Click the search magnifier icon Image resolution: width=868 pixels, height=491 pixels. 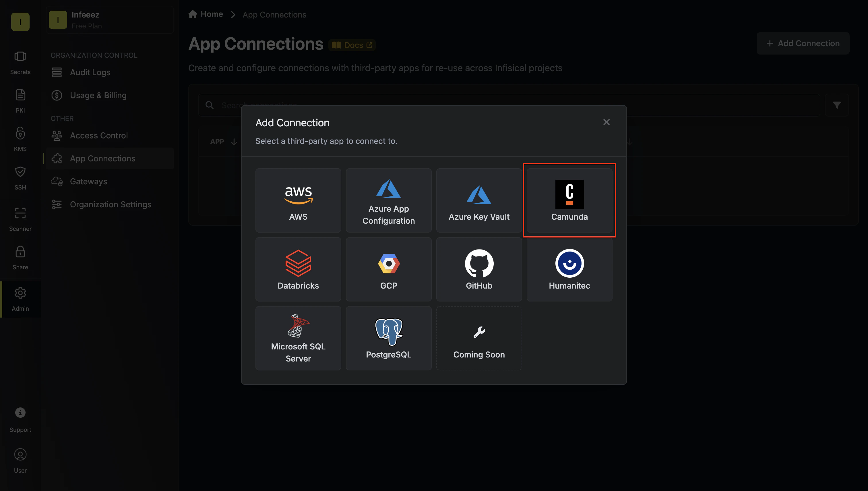pos(210,105)
